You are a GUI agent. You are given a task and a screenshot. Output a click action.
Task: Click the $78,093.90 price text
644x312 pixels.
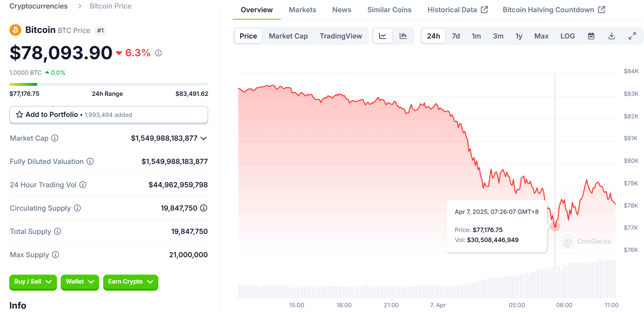click(61, 53)
